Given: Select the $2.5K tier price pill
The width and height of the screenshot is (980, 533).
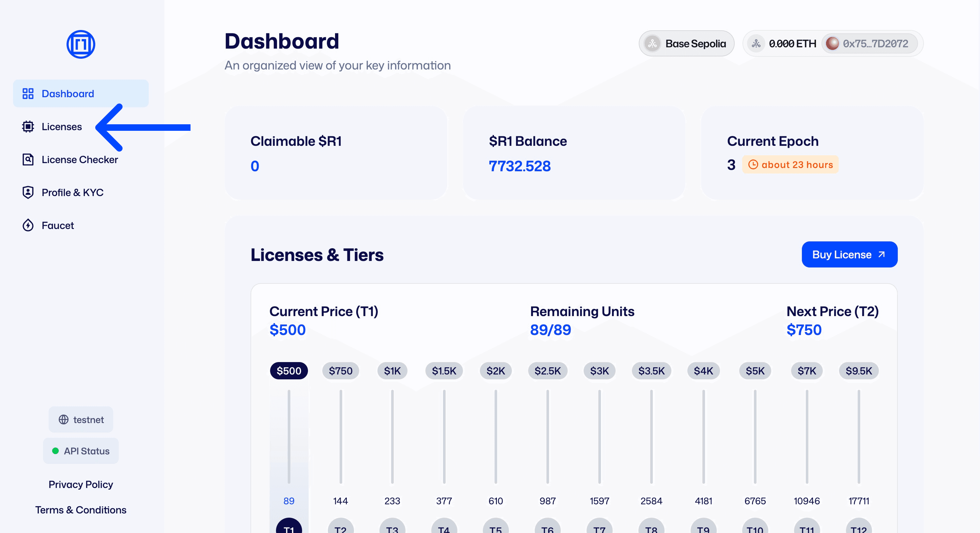Looking at the screenshot, I should [x=547, y=371].
